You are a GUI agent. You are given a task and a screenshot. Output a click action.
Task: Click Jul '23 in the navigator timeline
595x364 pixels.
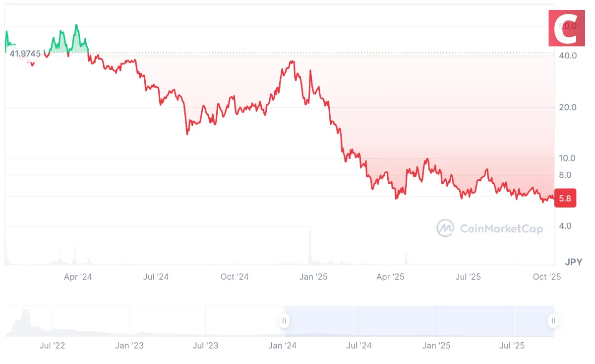tap(205, 345)
